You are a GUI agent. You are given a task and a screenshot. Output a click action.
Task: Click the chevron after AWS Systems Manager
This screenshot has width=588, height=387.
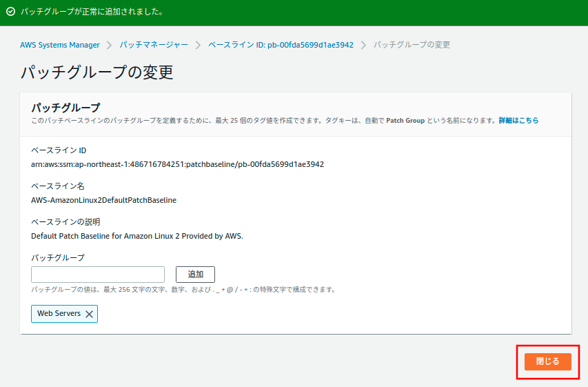click(x=110, y=45)
